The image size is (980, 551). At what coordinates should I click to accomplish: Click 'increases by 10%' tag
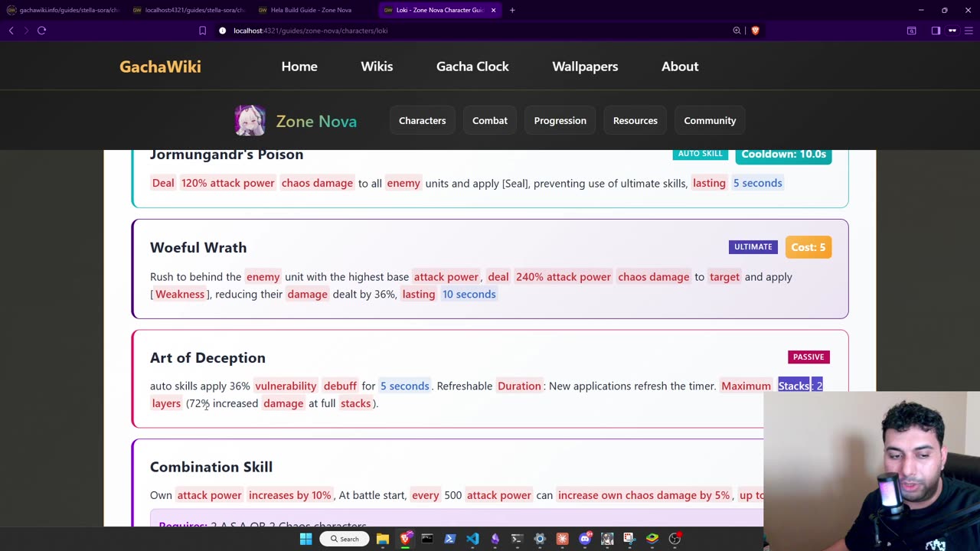[x=289, y=495]
